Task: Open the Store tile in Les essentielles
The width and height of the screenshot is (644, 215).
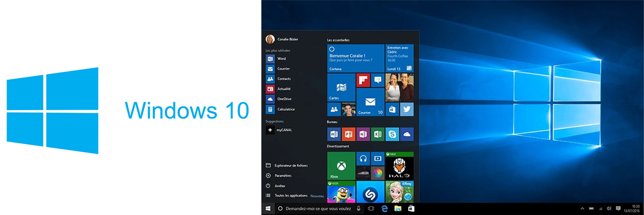Action: click(392, 109)
